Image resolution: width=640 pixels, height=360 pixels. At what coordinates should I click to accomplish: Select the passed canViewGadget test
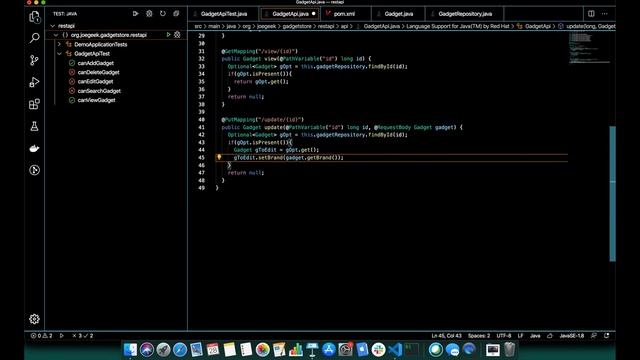[x=96, y=100]
